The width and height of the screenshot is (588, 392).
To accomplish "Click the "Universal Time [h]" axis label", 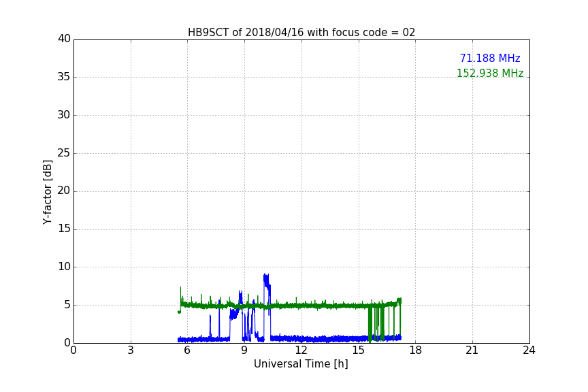I will [x=301, y=364].
